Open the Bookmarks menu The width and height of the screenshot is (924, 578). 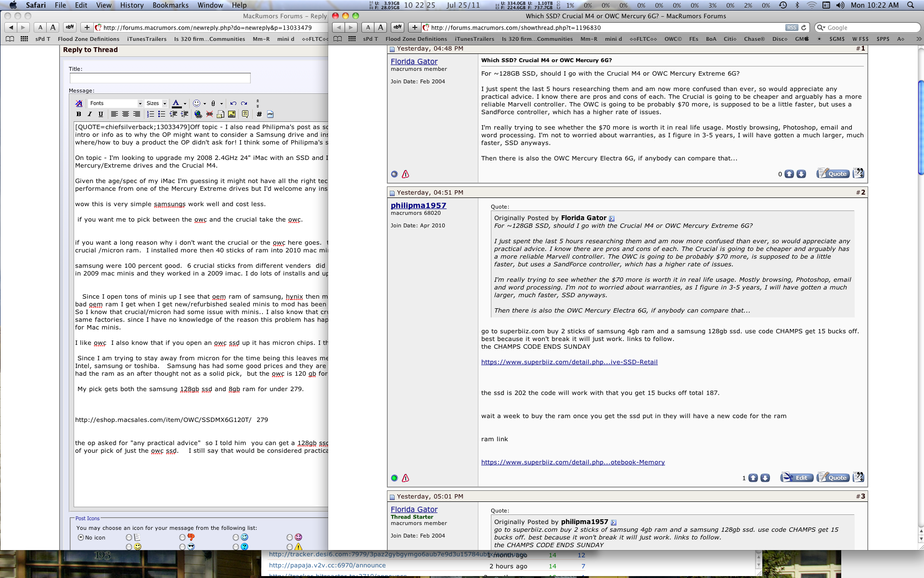170,5
